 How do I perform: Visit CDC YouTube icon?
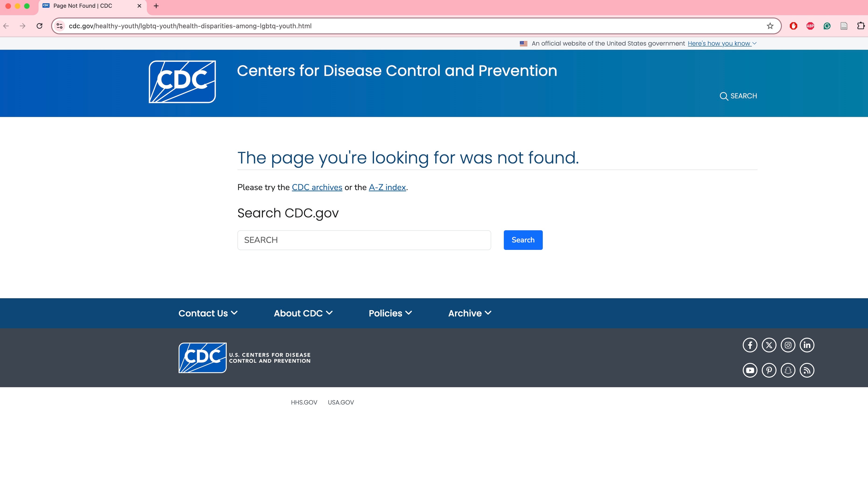pos(750,370)
